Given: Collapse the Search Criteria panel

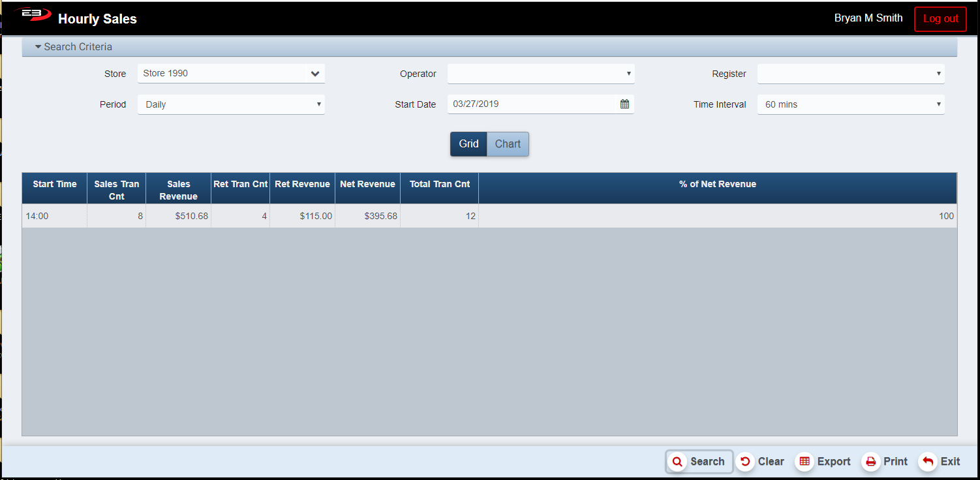Looking at the screenshot, I should click(74, 47).
